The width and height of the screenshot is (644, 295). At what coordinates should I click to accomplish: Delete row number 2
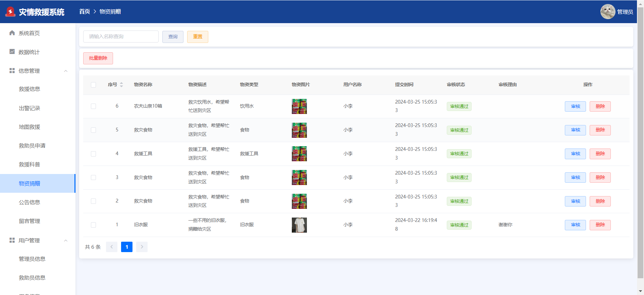(x=600, y=201)
